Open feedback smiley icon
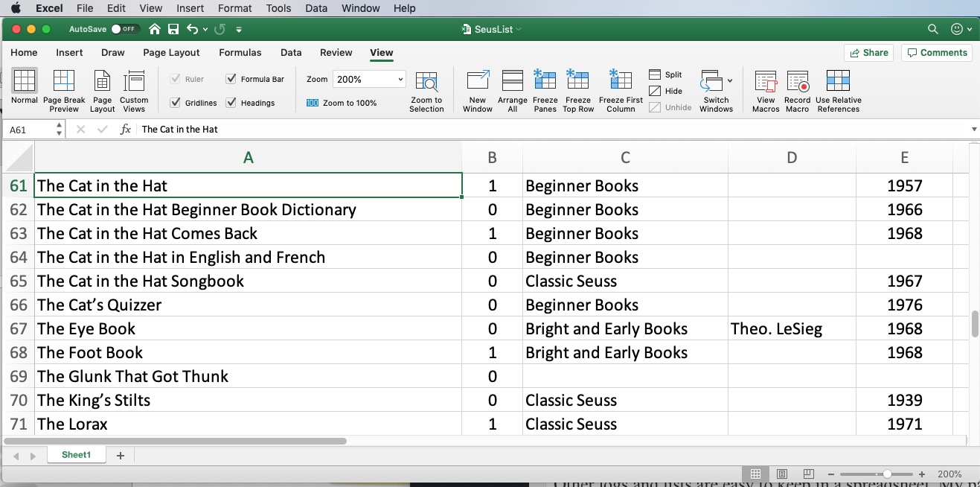980x487 pixels. coord(957,29)
